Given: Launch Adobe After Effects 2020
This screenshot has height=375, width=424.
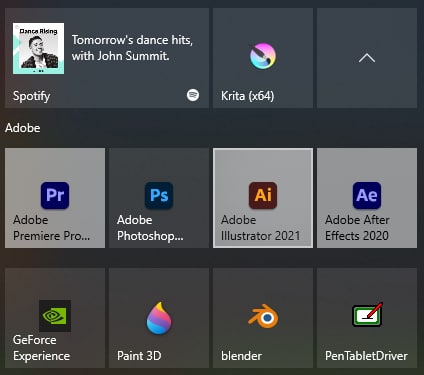Looking at the screenshot, I should click(367, 198).
